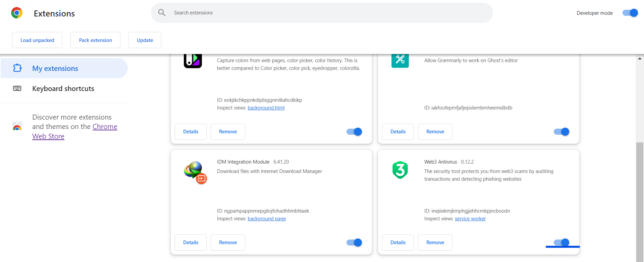644x262 pixels.
Task: Open Details for the color picker extension
Action: 191,132
